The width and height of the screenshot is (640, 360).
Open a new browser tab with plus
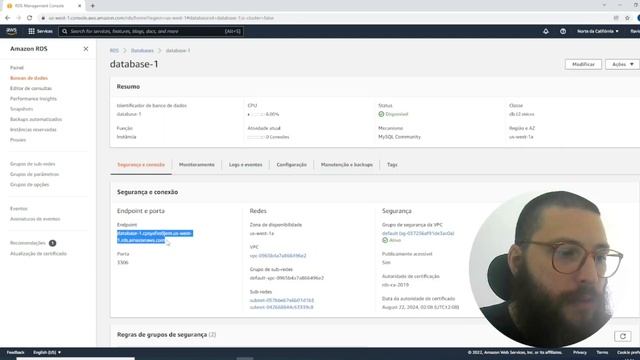[93, 6]
